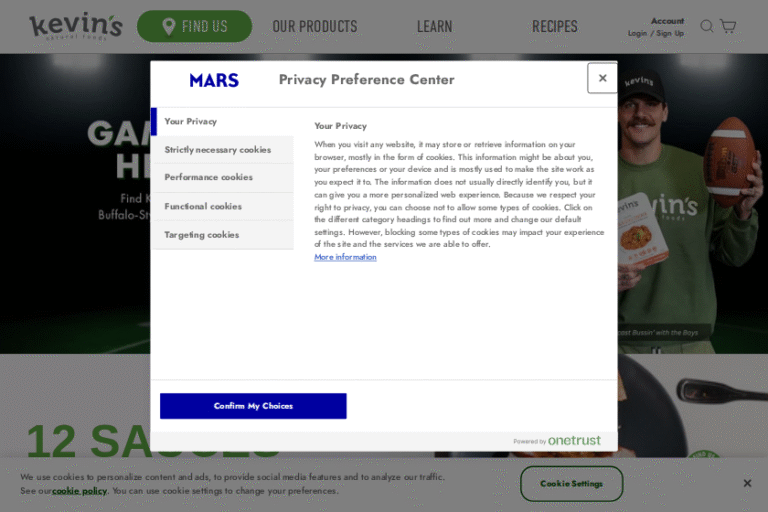Click the MARS logo in dialog
Screen dimensions: 768x512
point(214,80)
